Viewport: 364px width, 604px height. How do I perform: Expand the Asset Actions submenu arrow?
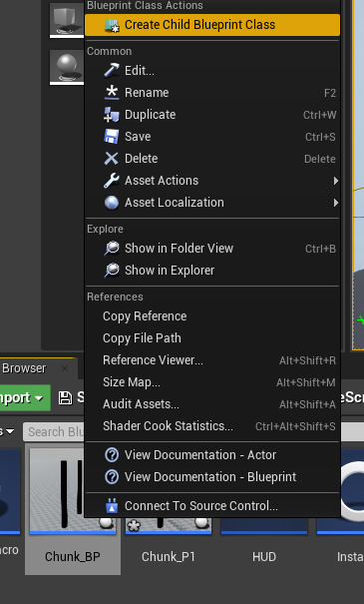pyautogui.click(x=336, y=181)
